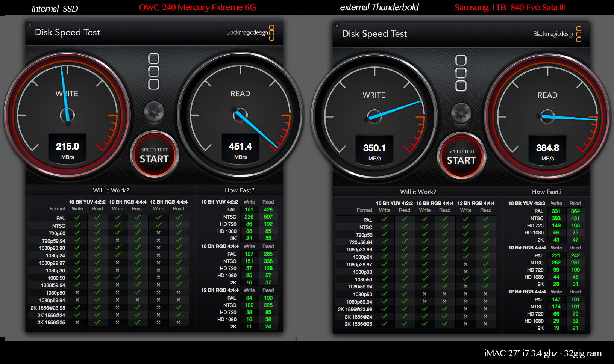Click the 128 HD 720 read value
This screenshot has height=364, width=614.
pos(268,268)
